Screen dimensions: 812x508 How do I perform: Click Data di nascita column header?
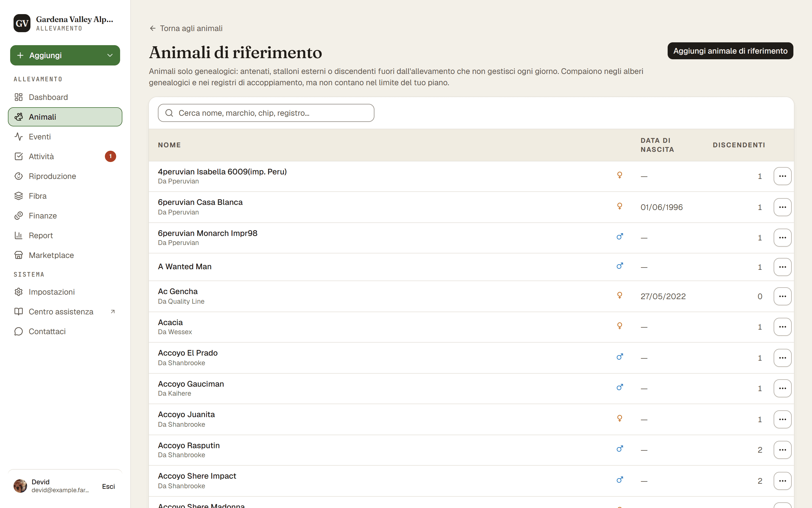click(x=657, y=145)
